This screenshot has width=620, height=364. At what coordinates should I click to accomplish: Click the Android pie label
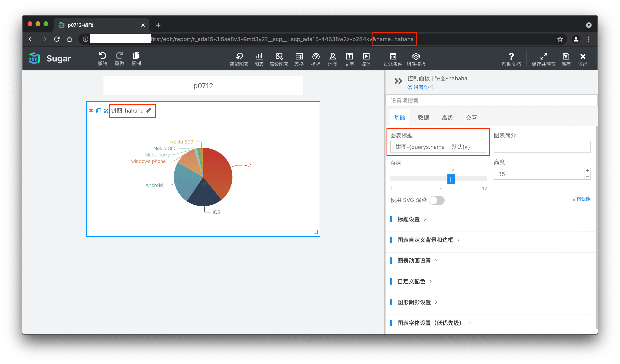point(154,185)
